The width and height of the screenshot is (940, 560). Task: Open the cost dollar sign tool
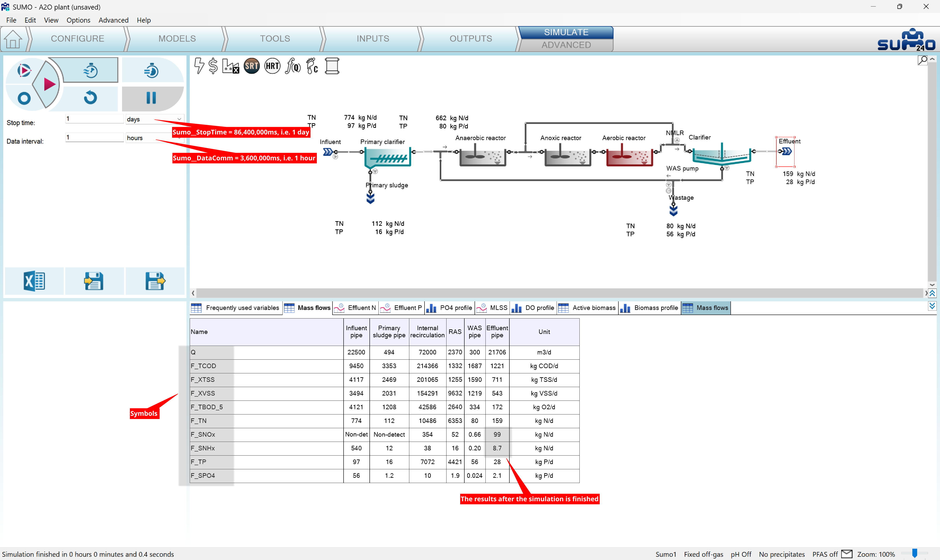click(x=213, y=66)
